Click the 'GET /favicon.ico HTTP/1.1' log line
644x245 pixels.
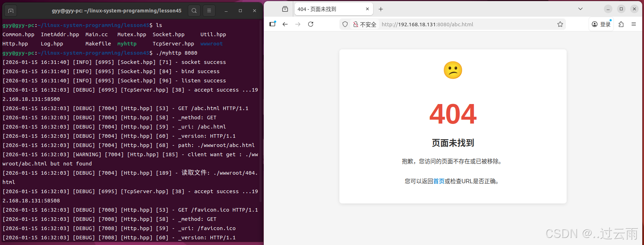coord(130,210)
